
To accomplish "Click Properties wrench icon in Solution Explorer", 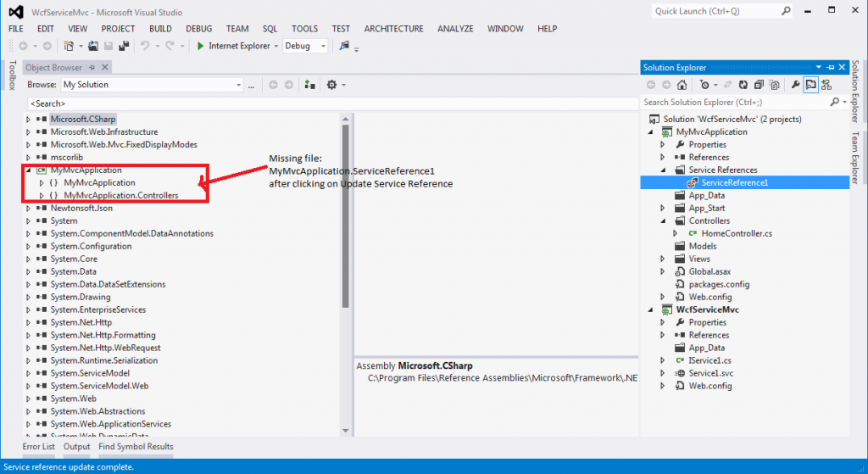I will point(795,85).
